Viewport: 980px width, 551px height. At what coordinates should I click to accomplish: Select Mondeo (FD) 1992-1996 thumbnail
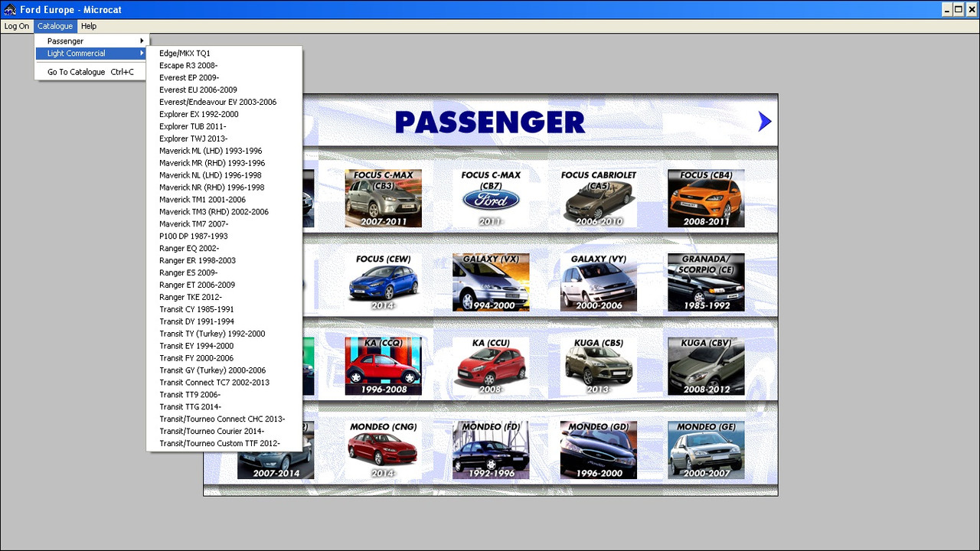pyautogui.click(x=491, y=450)
